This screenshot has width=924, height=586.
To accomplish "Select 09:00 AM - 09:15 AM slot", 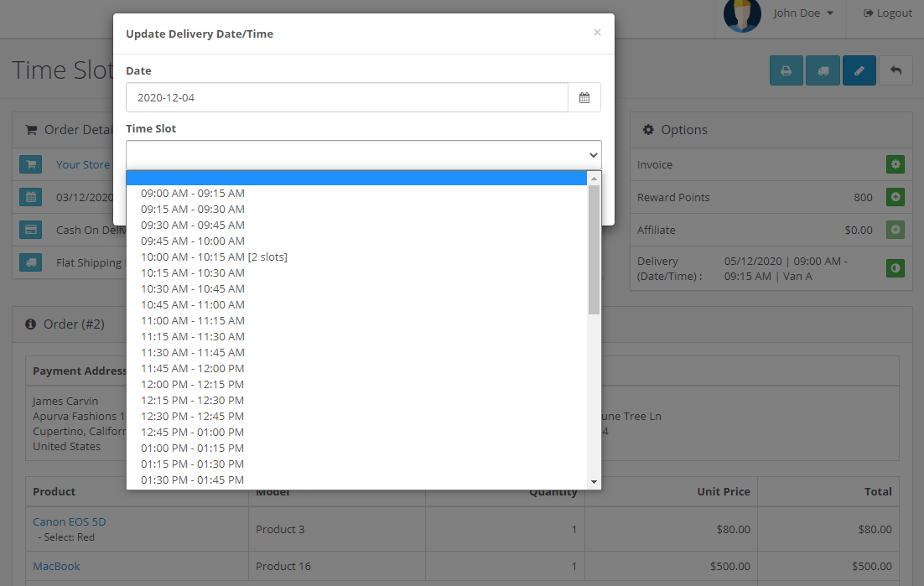I will [x=356, y=193].
